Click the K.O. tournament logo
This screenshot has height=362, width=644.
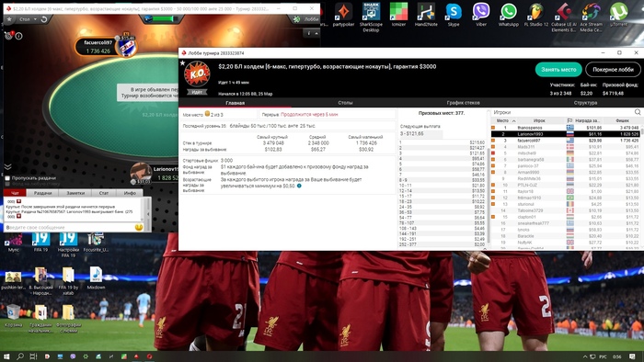point(197,74)
